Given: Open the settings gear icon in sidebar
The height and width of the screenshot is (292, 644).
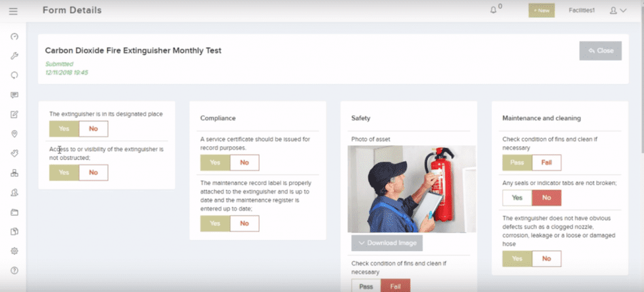Looking at the screenshot, I should click(14, 251).
